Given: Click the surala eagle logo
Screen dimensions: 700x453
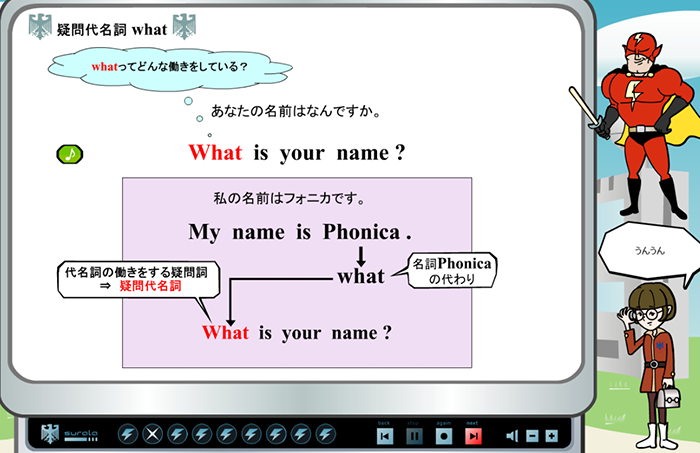Looking at the screenshot, I should point(50,434).
